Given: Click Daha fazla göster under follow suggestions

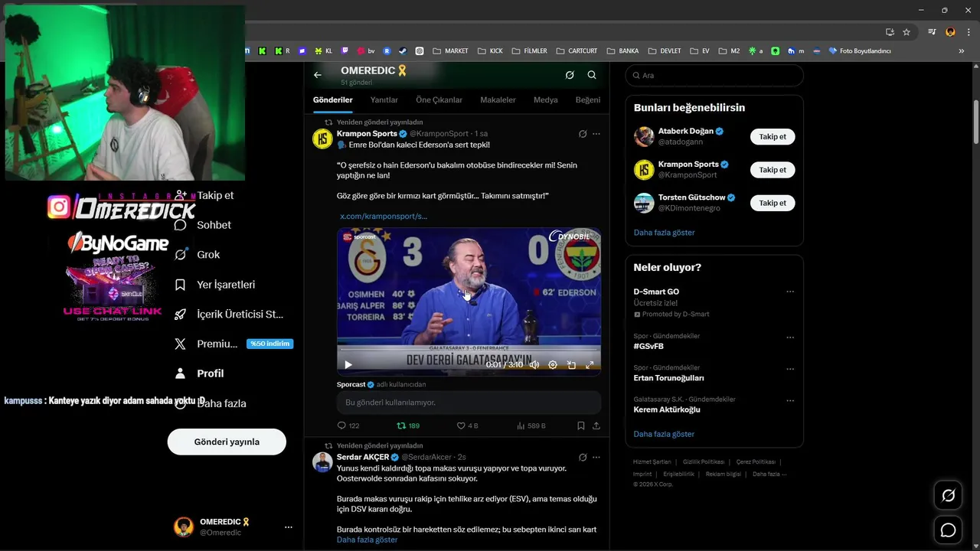Looking at the screenshot, I should pyautogui.click(x=664, y=233).
